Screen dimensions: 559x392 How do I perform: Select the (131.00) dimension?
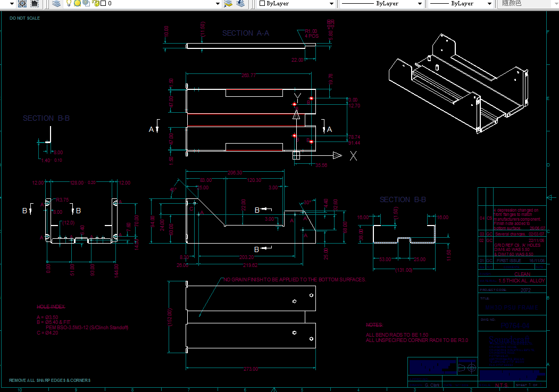pos(404,270)
